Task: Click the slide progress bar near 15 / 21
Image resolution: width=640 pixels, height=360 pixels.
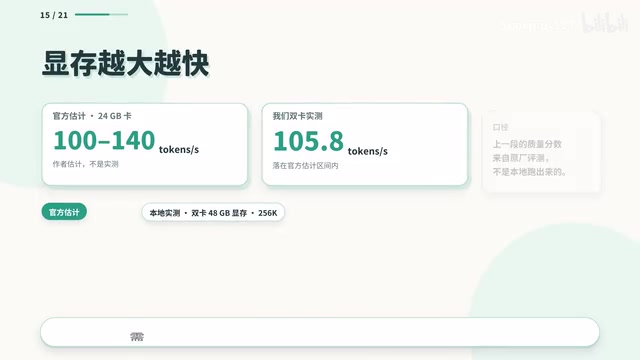Action: [x=101, y=15]
